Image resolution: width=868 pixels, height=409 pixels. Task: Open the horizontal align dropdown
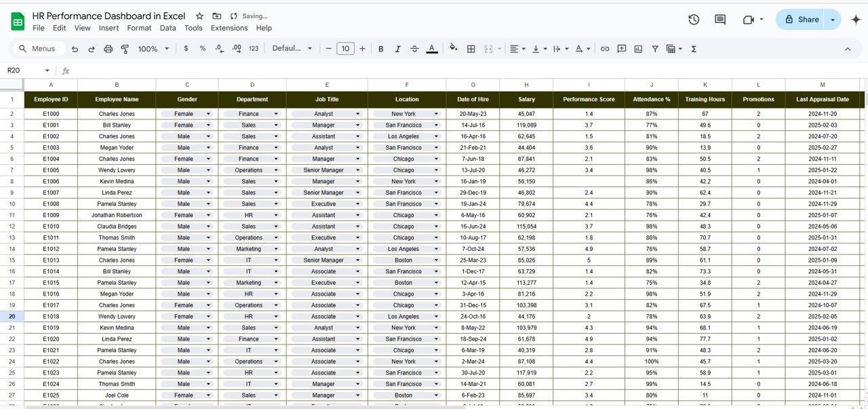pos(517,49)
